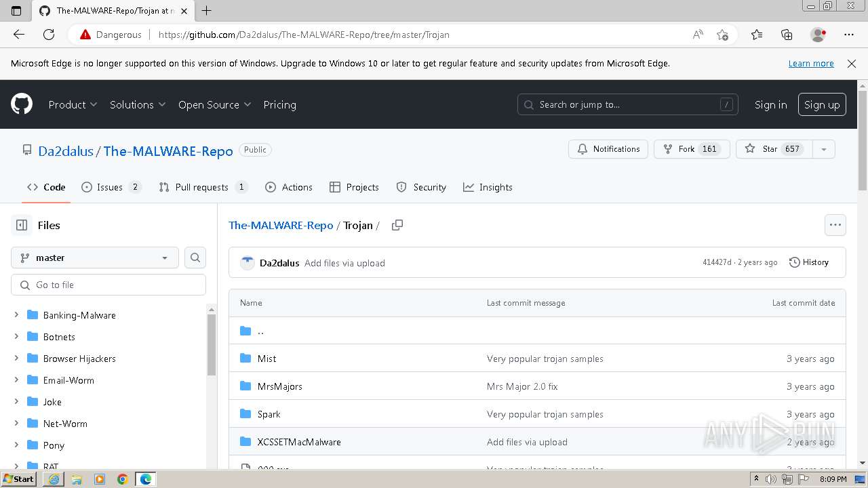Switch to the Insights tab
This screenshot has width=868, height=488.
(488, 187)
